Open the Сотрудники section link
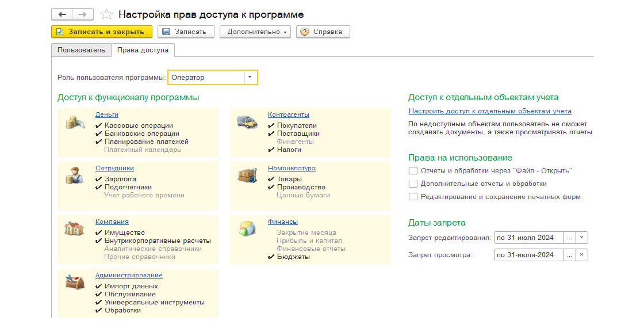The width and height of the screenshot is (644, 328). (x=114, y=168)
